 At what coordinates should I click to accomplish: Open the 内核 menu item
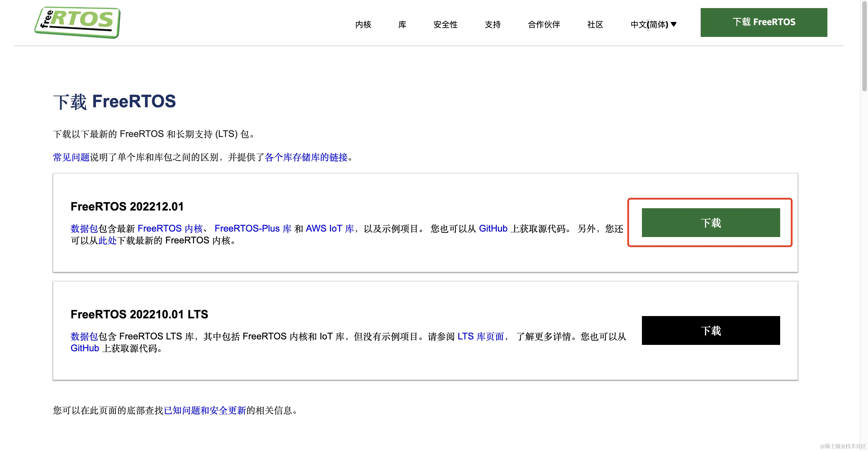(x=363, y=24)
